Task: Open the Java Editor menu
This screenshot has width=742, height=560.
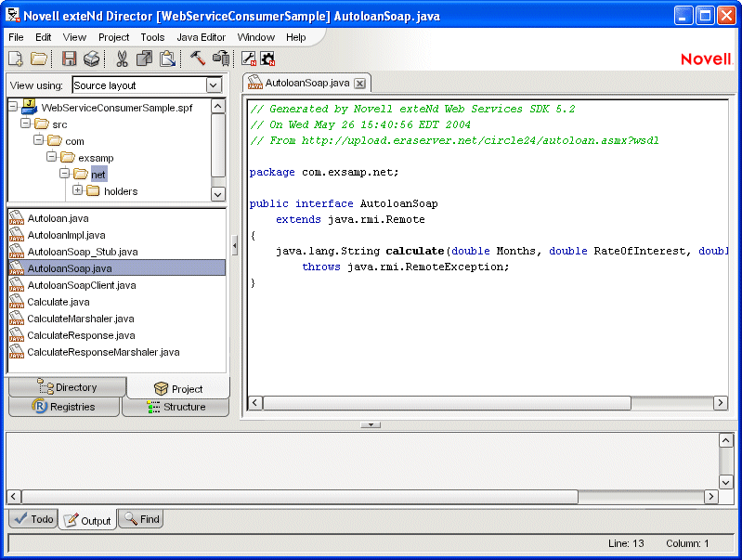Action: (202, 37)
